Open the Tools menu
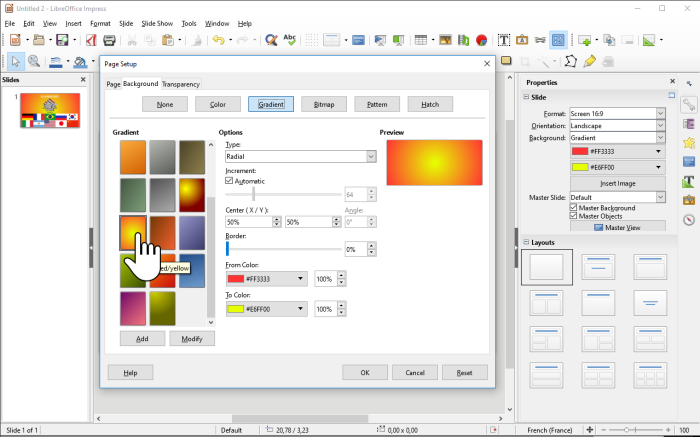The height and width of the screenshot is (437, 700). [x=189, y=24]
